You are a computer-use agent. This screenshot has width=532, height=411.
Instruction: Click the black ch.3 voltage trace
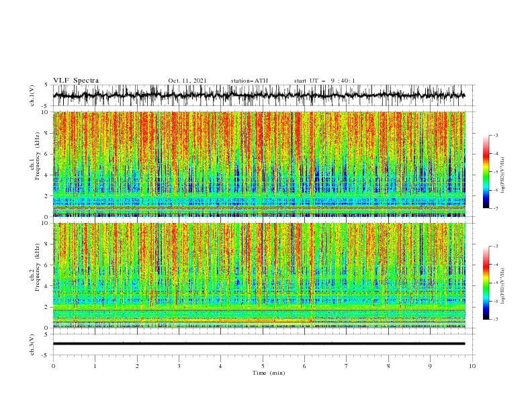[x=259, y=344]
